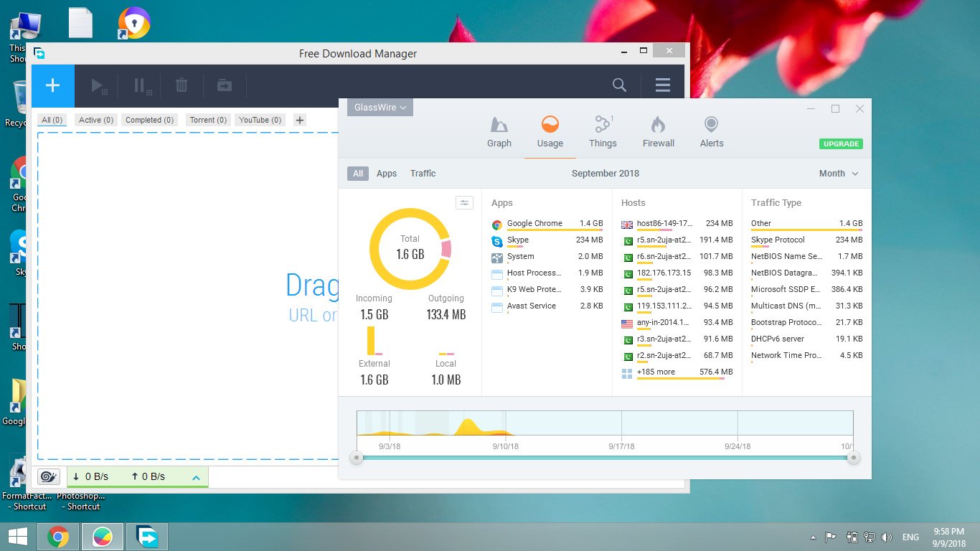Select the Apps usage filter

387,174
